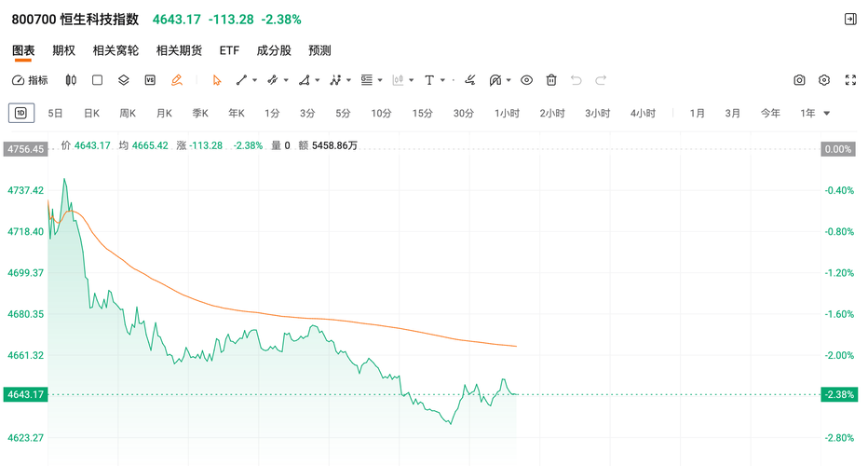868x466 pixels.
Task: Open the 指标 indicators panel
Action: point(30,80)
